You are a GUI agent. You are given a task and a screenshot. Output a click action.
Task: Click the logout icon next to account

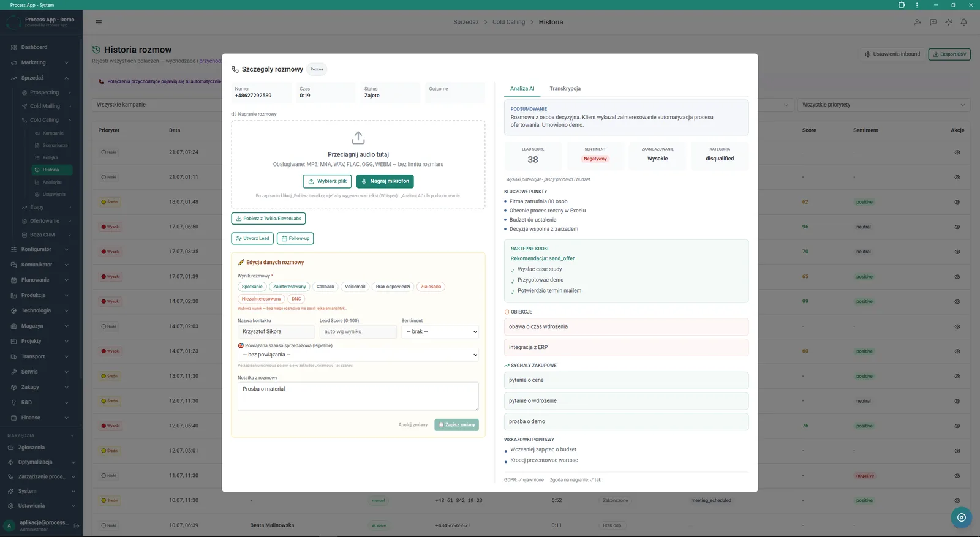point(77,525)
